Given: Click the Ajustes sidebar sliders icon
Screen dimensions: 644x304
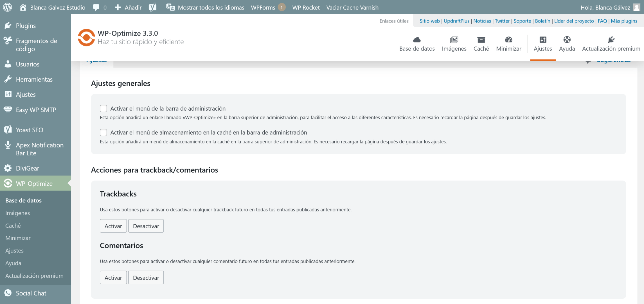Looking at the screenshot, I should (x=8, y=95).
